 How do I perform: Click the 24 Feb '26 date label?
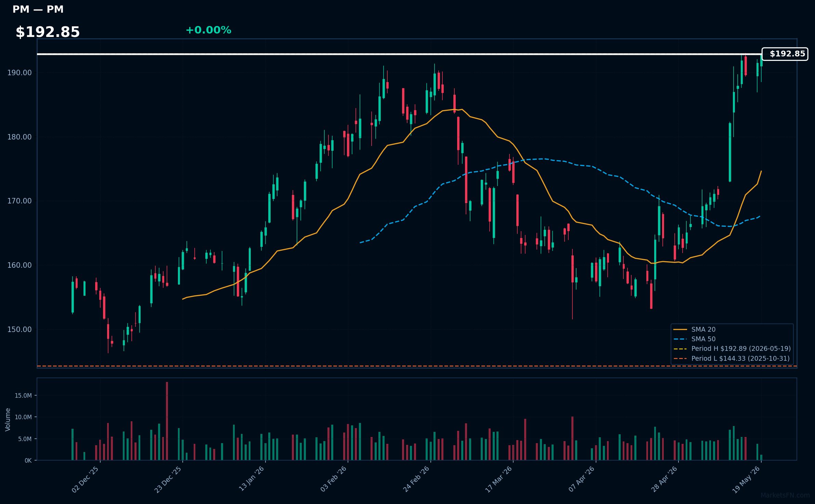(x=416, y=479)
